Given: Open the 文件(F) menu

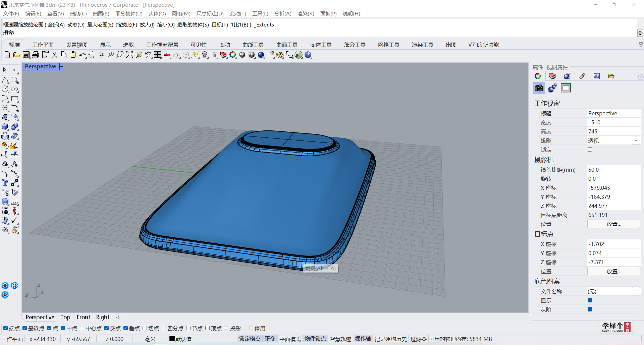Looking at the screenshot, I should click(11, 14).
